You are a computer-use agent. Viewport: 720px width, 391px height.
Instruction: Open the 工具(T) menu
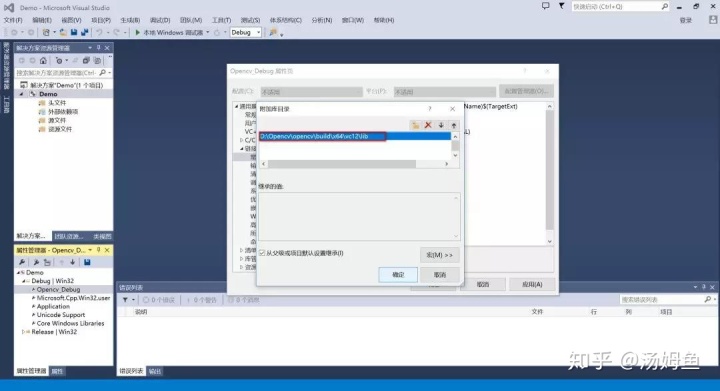tap(221, 20)
